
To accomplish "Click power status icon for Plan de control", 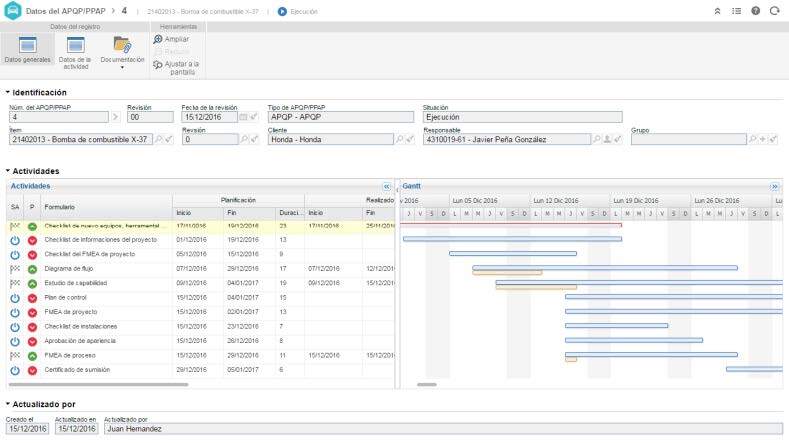I will tap(15, 298).
